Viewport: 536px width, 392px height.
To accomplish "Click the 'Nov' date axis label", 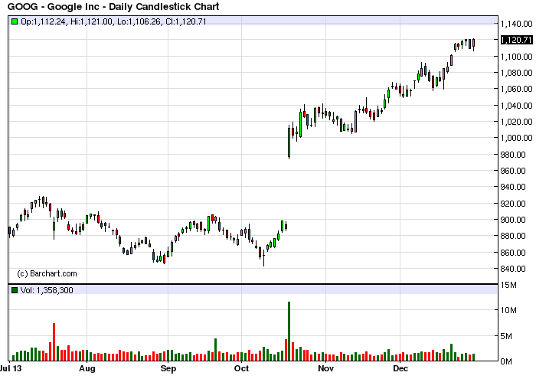I will (x=325, y=368).
